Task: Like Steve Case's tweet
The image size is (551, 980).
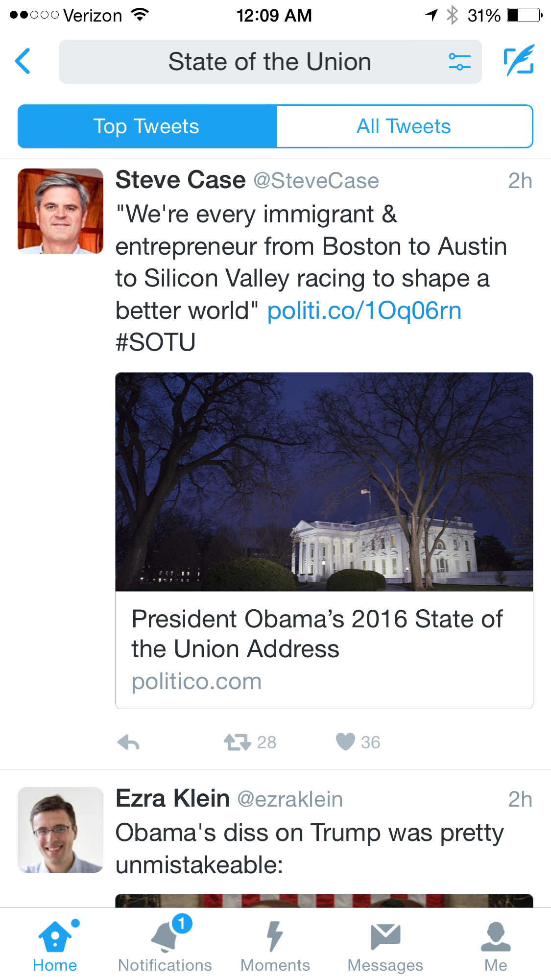Action: tap(345, 741)
